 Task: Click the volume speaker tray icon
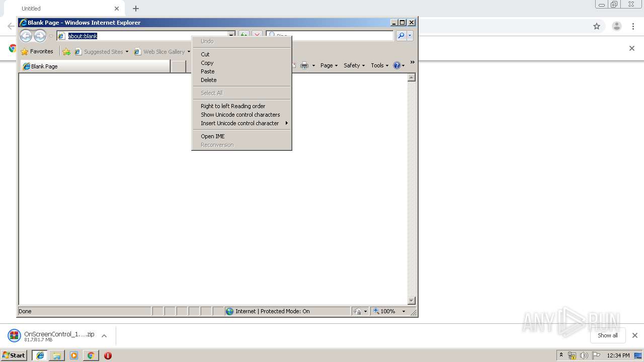pos(584,355)
